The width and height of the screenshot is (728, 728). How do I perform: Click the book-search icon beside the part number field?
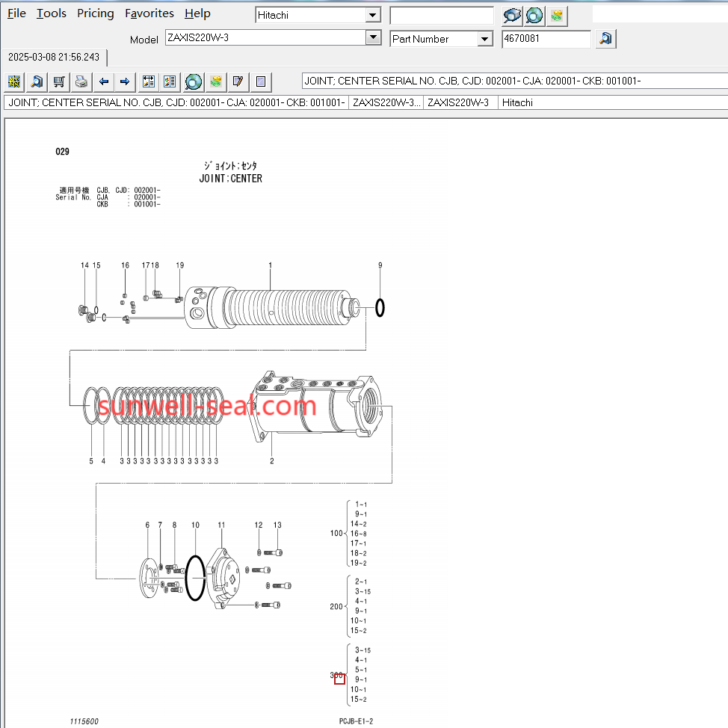pos(605,38)
